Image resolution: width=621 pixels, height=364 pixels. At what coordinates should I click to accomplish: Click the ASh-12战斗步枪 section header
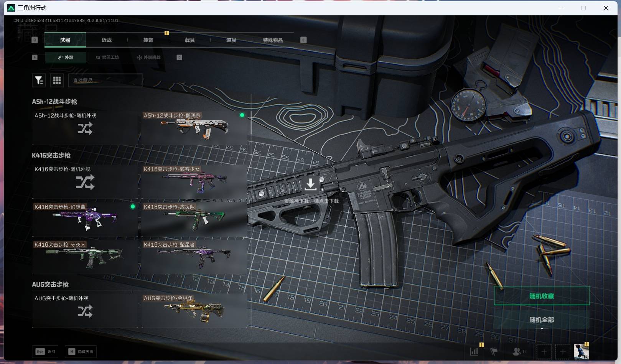click(x=54, y=102)
